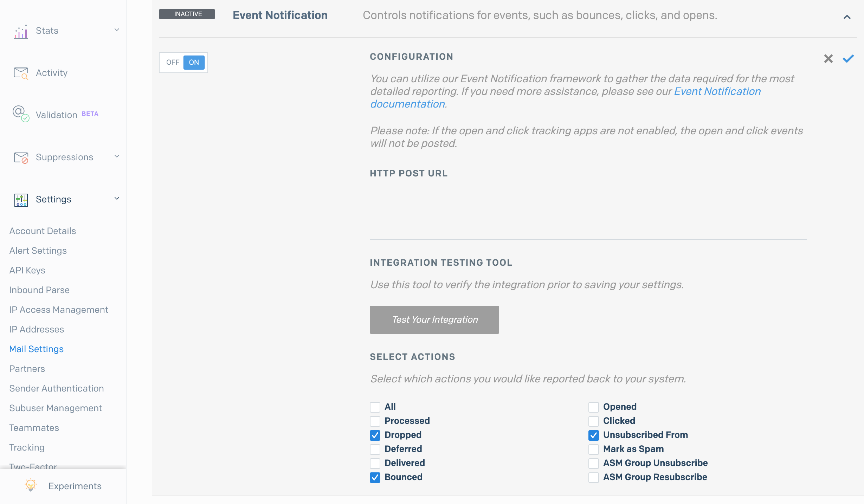Image resolution: width=864 pixels, height=504 pixels.
Task: Collapse the Event Notification panel chevron
Action: point(847,17)
